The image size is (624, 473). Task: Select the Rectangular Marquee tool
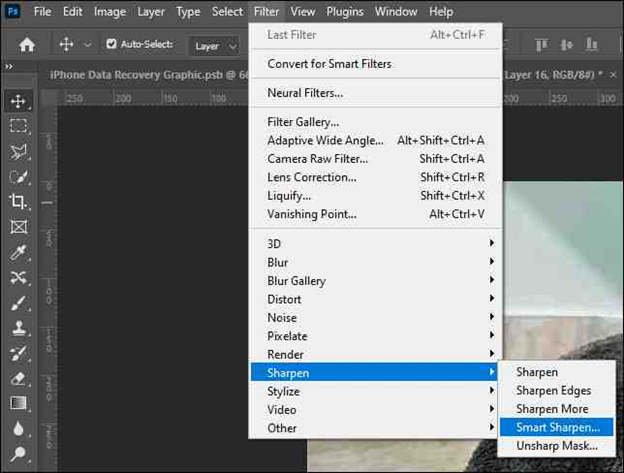[x=18, y=126]
